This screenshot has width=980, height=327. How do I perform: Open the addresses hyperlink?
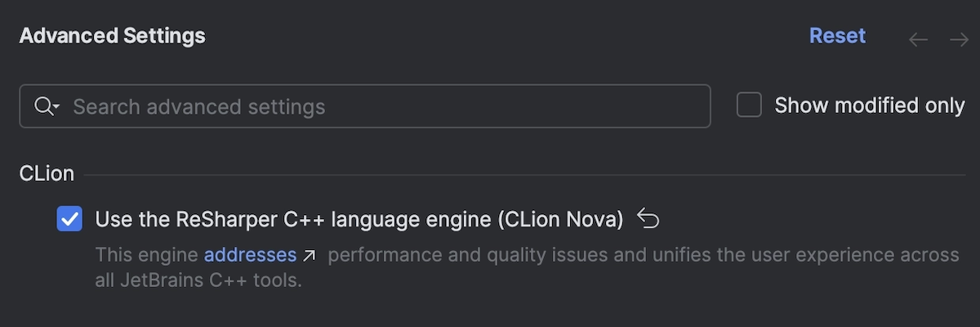[x=250, y=255]
